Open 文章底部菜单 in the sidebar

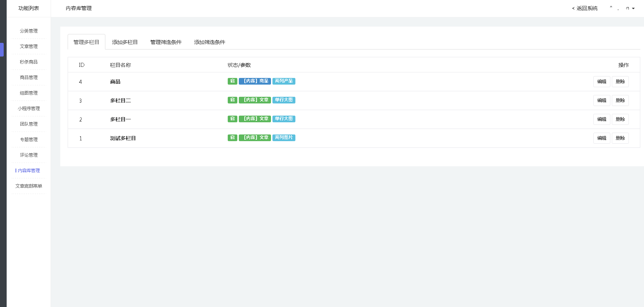(29, 186)
